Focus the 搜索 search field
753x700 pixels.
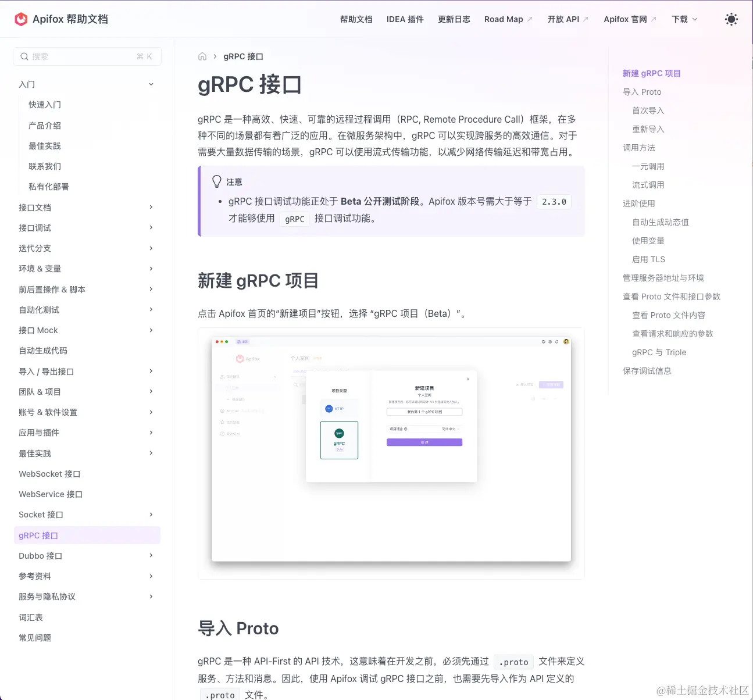pyautogui.click(x=87, y=56)
